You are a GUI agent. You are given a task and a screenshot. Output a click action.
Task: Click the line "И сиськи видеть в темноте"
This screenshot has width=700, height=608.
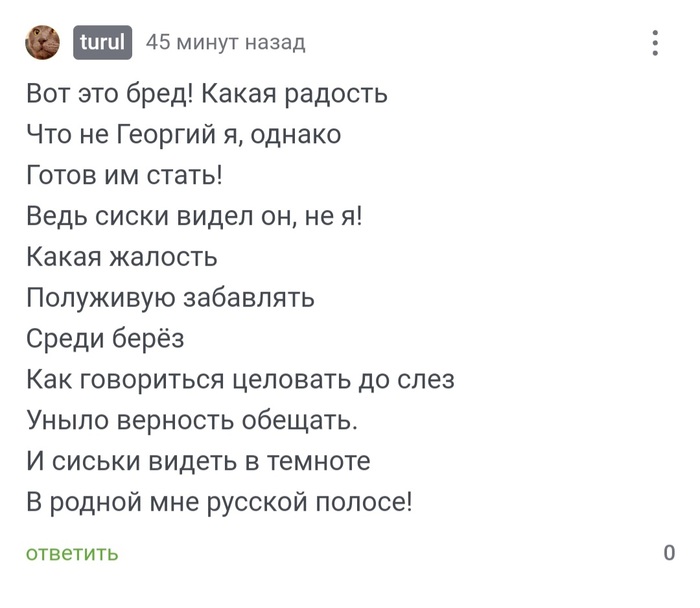[199, 461]
